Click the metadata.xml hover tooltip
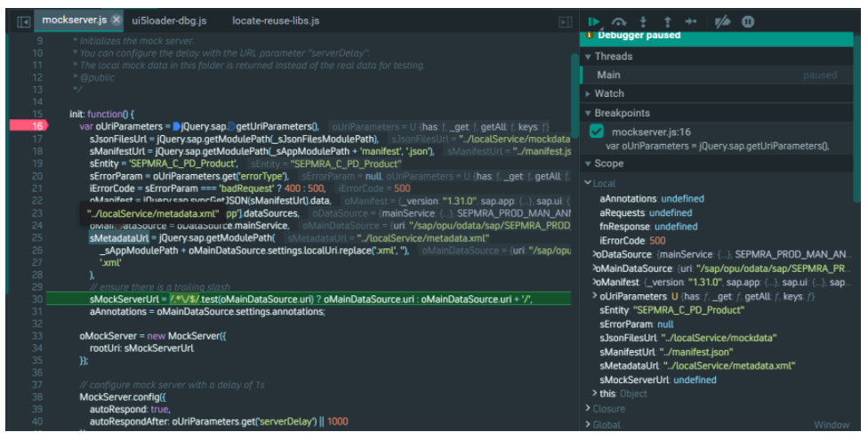868x448 pixels. click(153, 213)
